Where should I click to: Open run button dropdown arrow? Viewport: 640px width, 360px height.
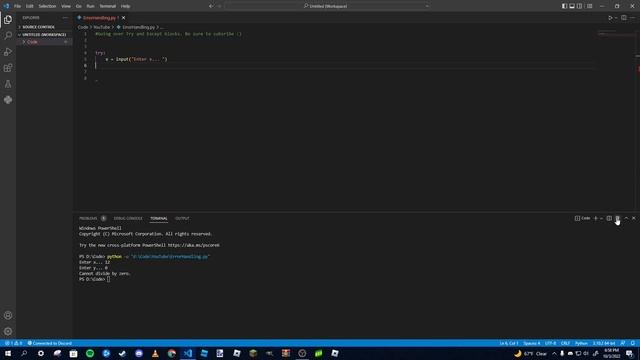616,18
